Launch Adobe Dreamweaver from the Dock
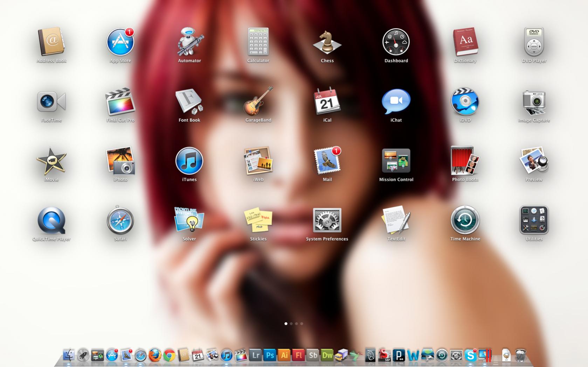The height and width of the screenshot is (367, 588). click(327, 355)
